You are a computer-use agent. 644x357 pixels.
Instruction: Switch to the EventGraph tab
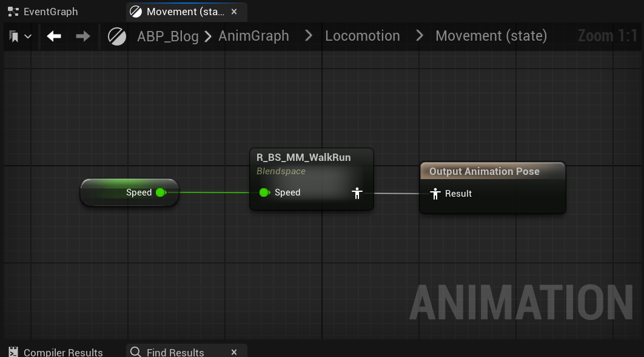[42, 12]
